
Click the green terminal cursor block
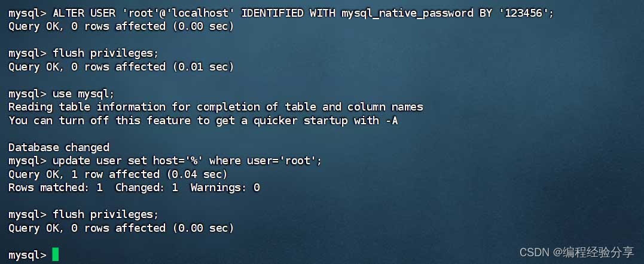click(x=56, y=255)
